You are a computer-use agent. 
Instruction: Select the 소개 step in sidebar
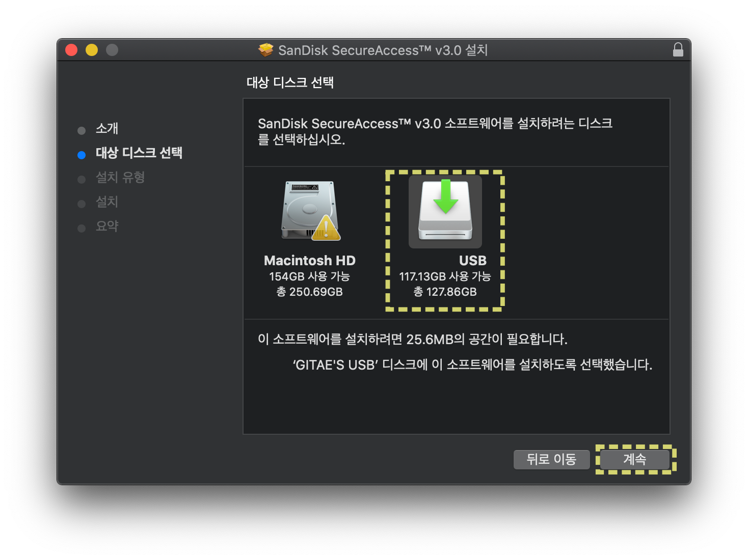107,128
